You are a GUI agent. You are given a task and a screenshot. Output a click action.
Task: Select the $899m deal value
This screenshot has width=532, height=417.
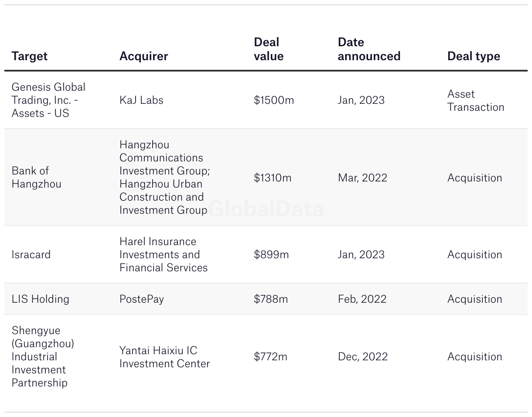coord(271,254)
